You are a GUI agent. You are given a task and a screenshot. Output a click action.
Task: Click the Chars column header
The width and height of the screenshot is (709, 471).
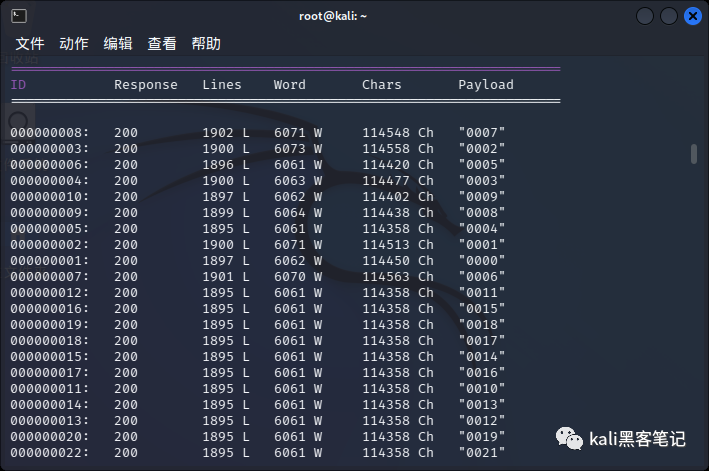pyautogui.click(x=382, y=85)
